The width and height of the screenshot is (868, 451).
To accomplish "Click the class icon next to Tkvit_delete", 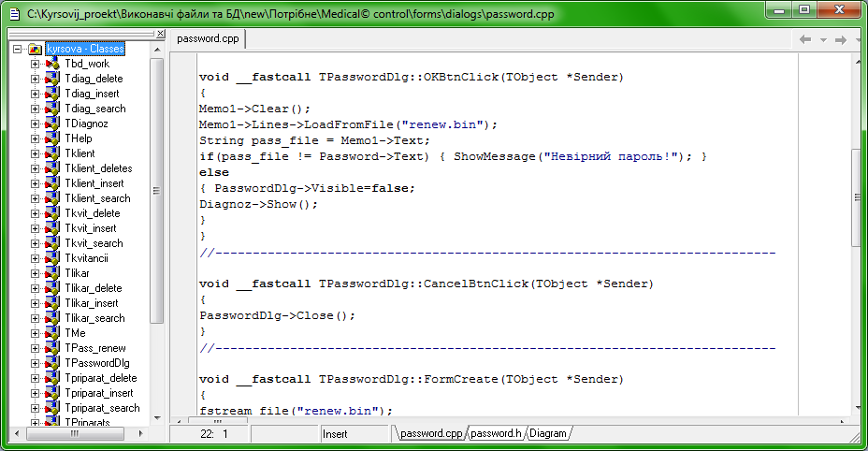I will (x=52, y=213).
